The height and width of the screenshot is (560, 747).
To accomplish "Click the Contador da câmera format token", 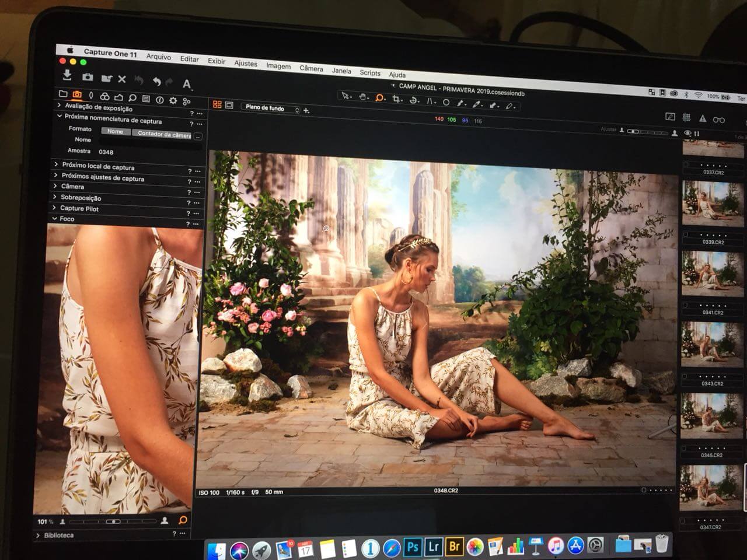I will [x=162, y=134].
